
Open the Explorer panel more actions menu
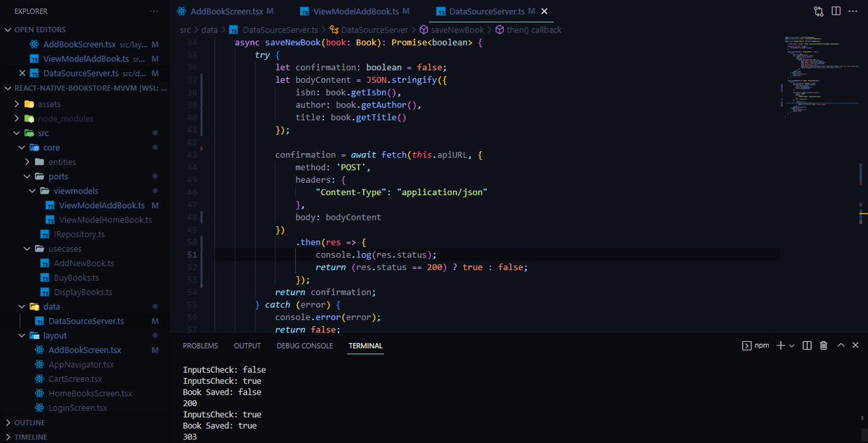(x=153, y=12)
